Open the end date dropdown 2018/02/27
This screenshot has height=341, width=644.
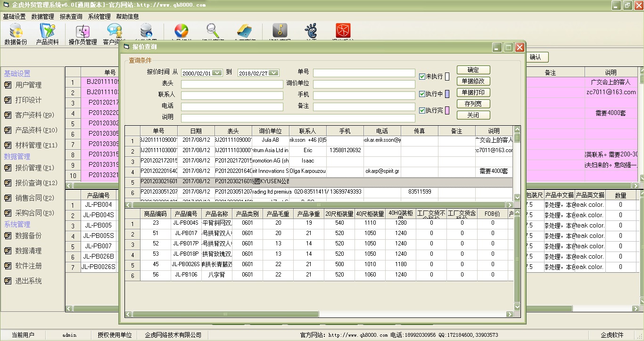[273, 73]
